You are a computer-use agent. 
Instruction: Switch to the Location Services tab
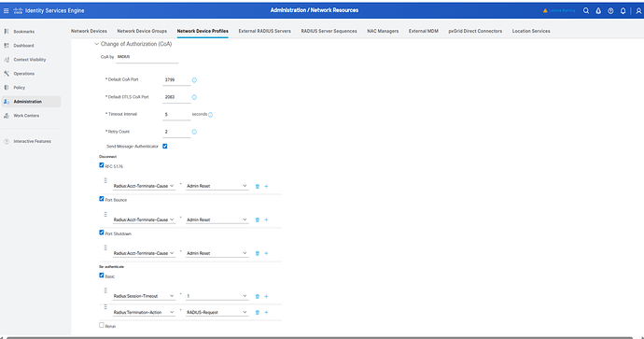click(531, 31)
